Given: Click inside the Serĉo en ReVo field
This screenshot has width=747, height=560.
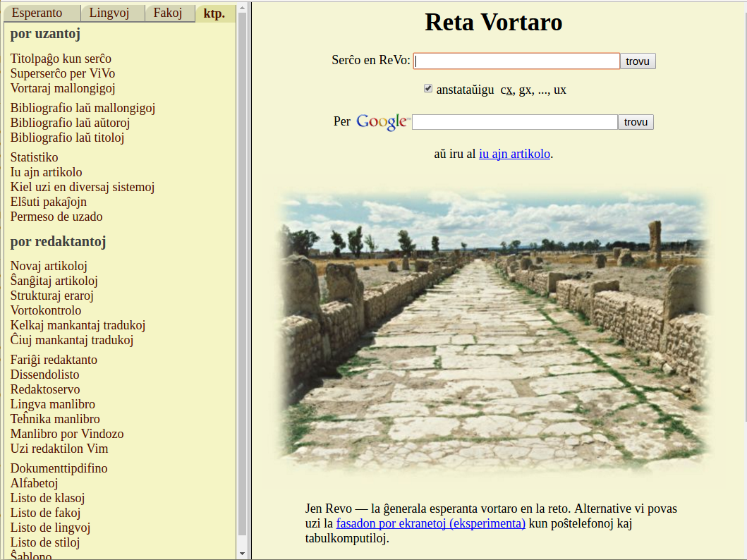Looking at the screenshot, I should [516, 61].
